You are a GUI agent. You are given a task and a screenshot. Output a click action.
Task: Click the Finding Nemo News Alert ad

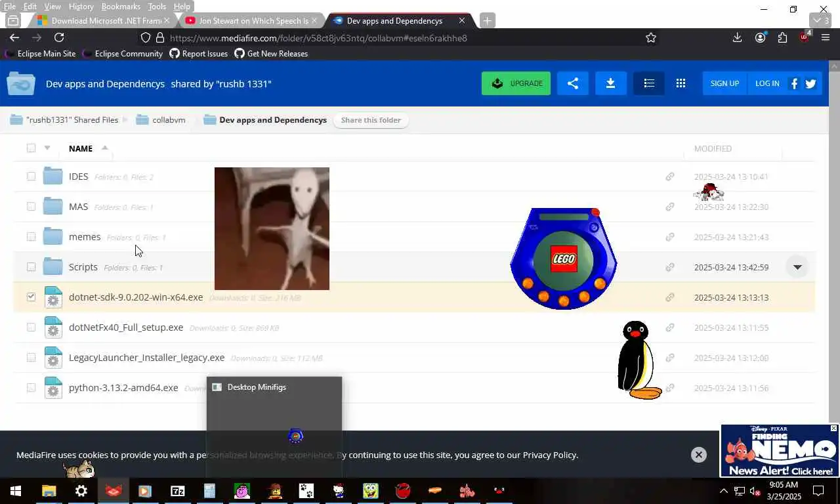(780, 451)
